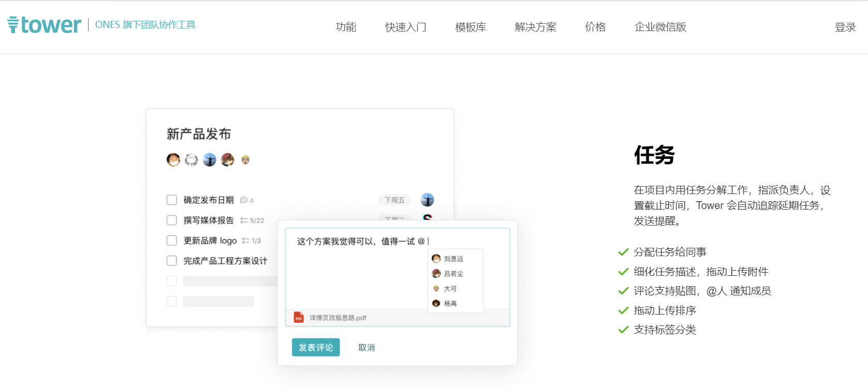868x387 pixels.
Task: Select 解决方案 in navigation
Action: 536,27
